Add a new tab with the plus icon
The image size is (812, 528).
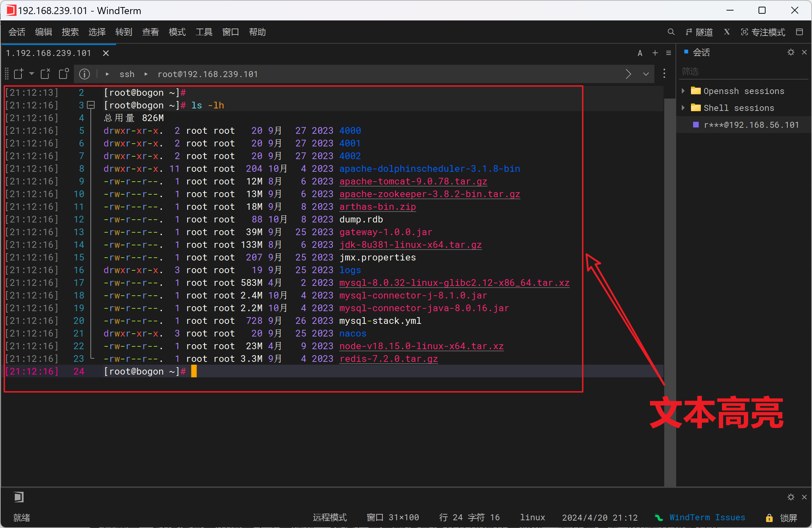coord(655,53)
